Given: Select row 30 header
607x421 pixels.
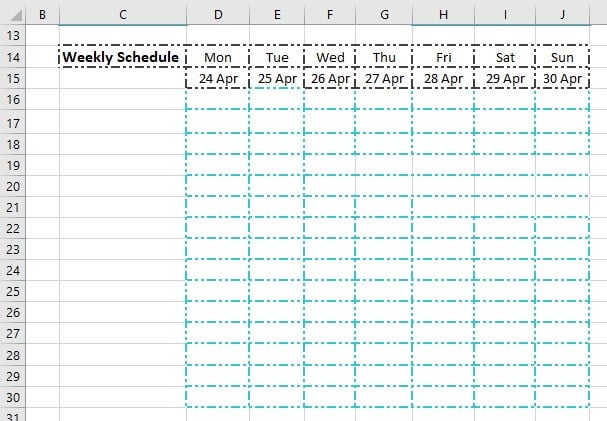Looking at the screenshot, I should (13, 397).
